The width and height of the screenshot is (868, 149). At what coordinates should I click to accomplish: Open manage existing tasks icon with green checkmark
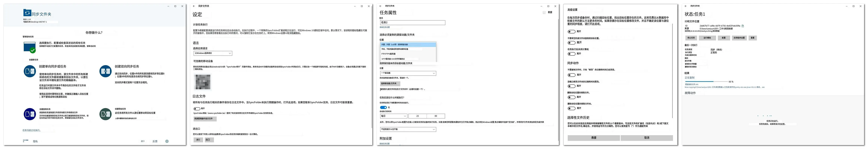tap(30, 47)
